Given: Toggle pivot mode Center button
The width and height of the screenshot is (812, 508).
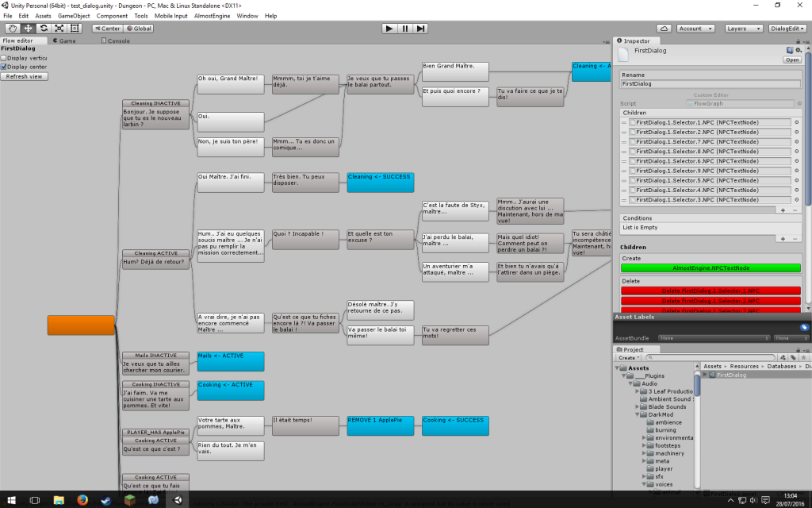Looking at the screenshot, I should click(107, 29).
